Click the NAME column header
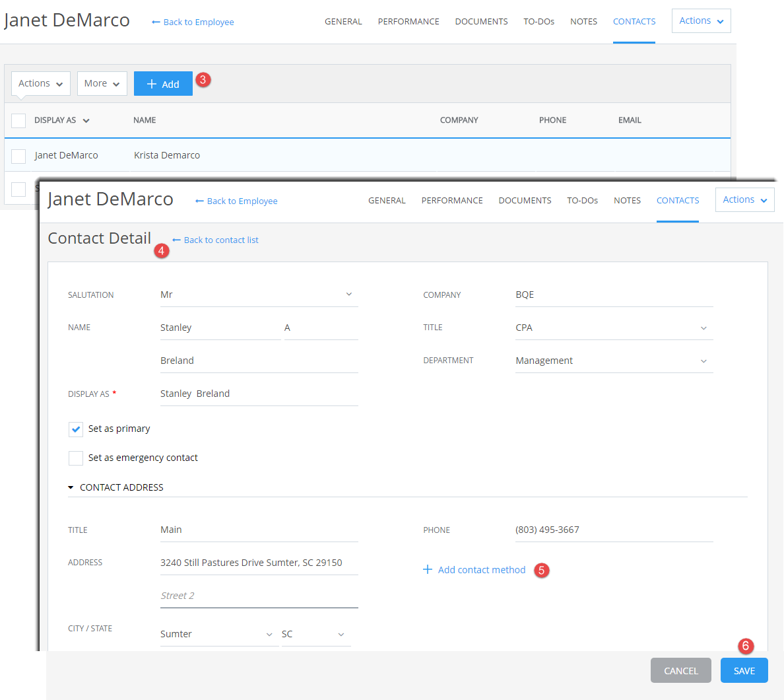The image size is (784, 700). click(x=145, y=120)
